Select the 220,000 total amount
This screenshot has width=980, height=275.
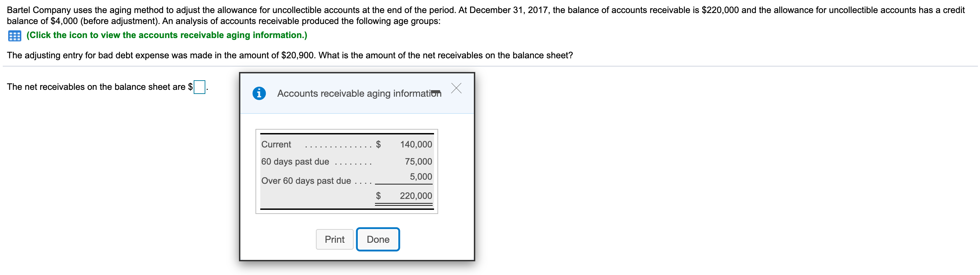point(416,195)
